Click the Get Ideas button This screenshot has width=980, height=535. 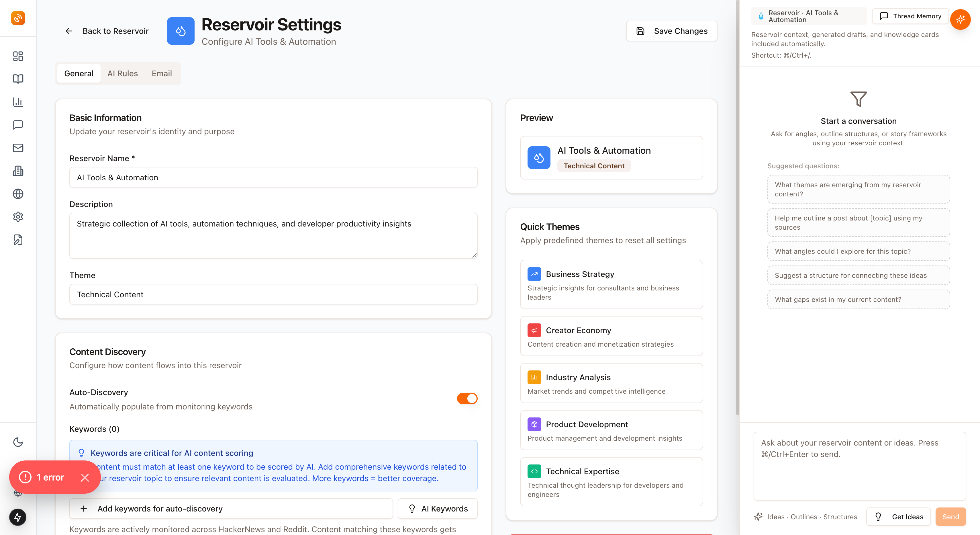click(899, 516)
